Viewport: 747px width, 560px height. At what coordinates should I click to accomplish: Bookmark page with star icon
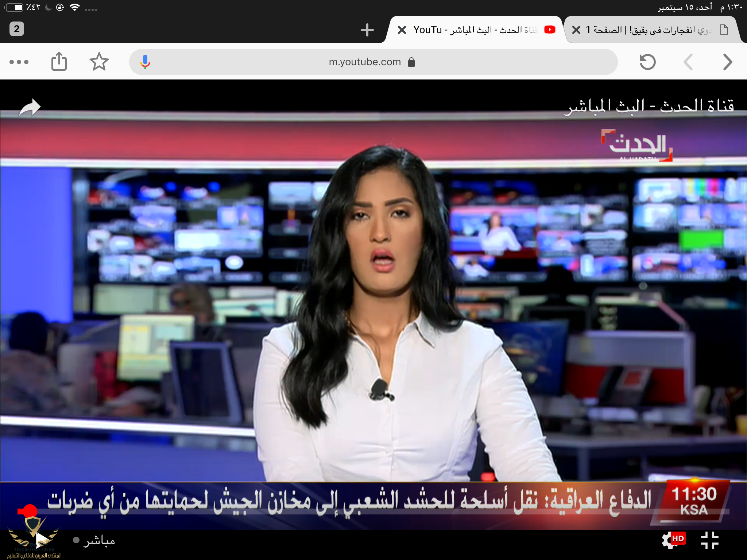pyautogui.click(x=99, y=62)
